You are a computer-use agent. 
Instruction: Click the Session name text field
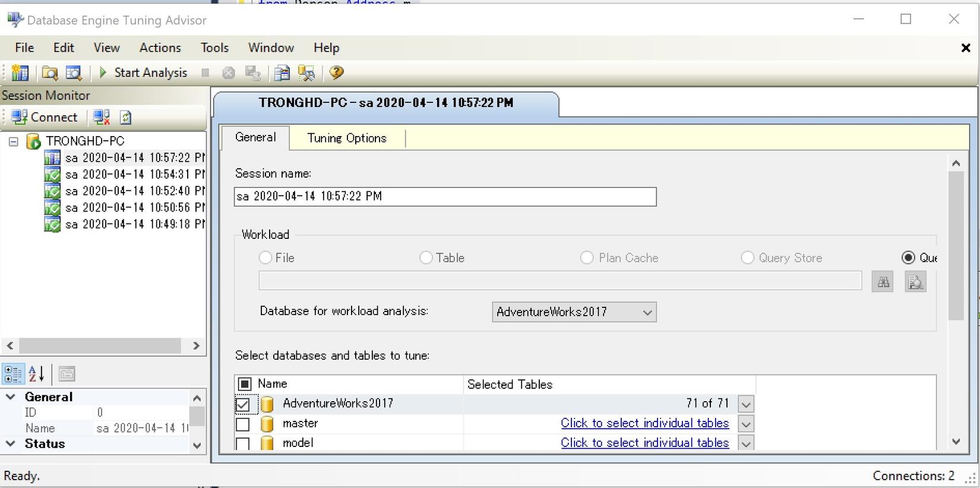tap(445, 197)
